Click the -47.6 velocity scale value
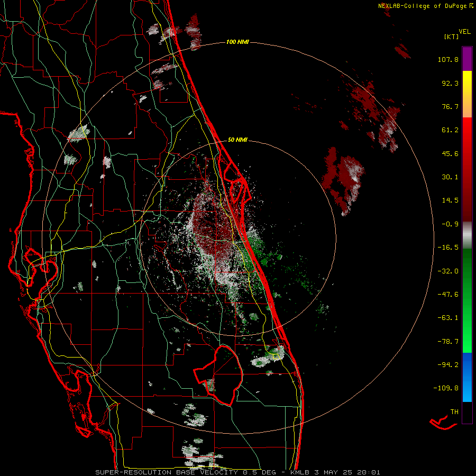Screen dimensions: 476x476 [448, 295]
